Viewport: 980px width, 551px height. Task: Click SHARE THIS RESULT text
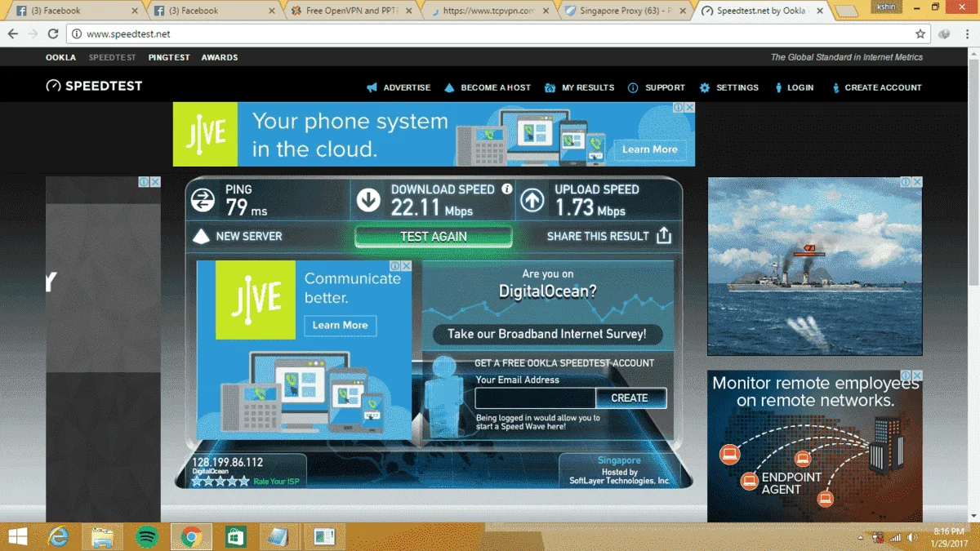[x=598, y=236]
